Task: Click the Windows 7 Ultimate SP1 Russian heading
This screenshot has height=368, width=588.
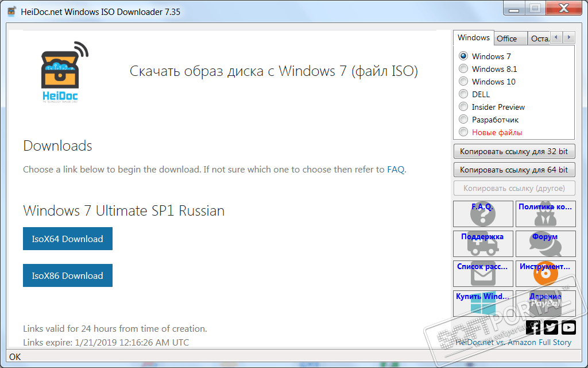Action: (x=124, y=210)
